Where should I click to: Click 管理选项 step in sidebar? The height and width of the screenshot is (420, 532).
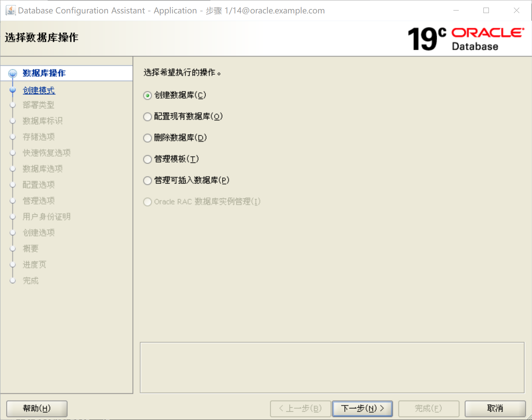[x=38, y=201]
